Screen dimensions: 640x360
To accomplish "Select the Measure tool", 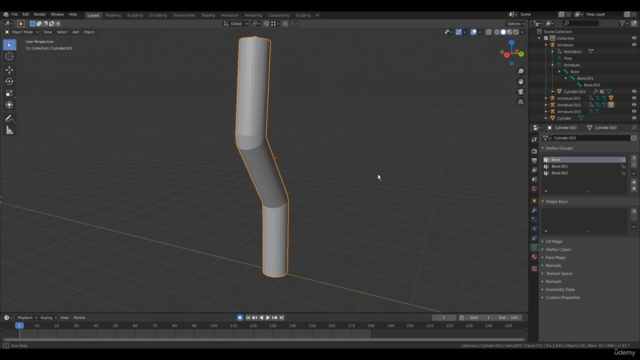I will point(9,130).
